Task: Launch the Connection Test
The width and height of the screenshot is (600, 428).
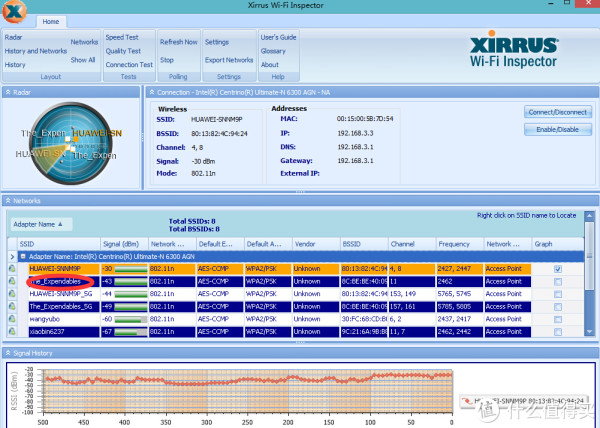Action: [129, 65]
